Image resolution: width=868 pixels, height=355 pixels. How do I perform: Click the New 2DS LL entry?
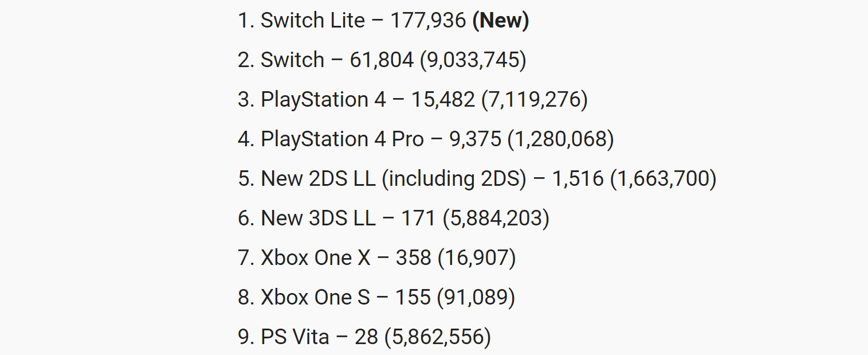click(x=477, y=179)
